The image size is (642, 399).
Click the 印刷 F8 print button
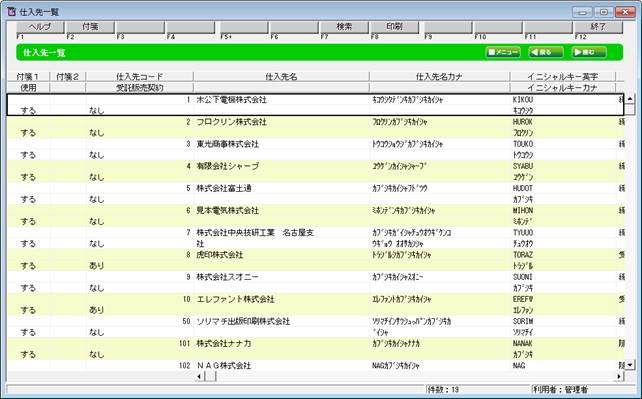point(394,27)
